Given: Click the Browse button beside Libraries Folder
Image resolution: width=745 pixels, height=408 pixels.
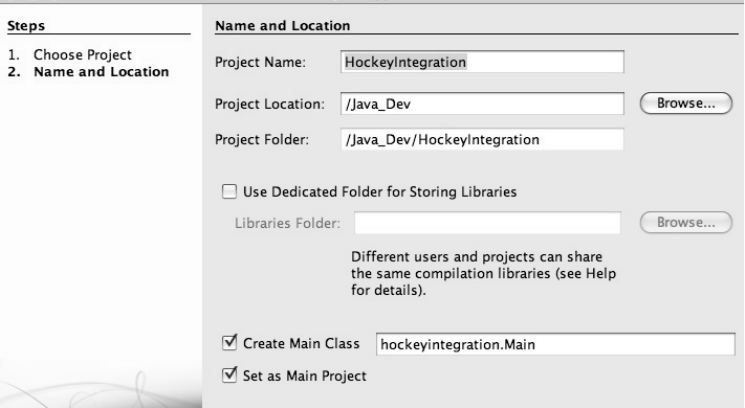Looking at the screenshot, I should click(x=686, y=222).
